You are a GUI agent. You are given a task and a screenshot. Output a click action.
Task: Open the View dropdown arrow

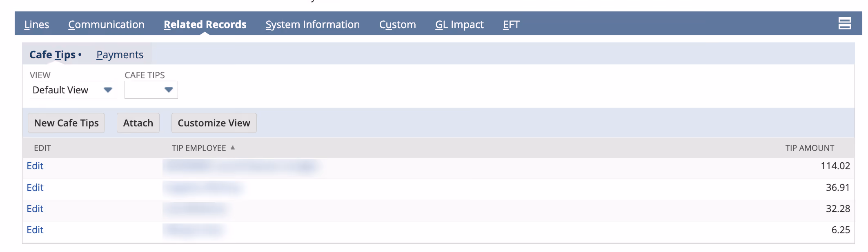108,90
